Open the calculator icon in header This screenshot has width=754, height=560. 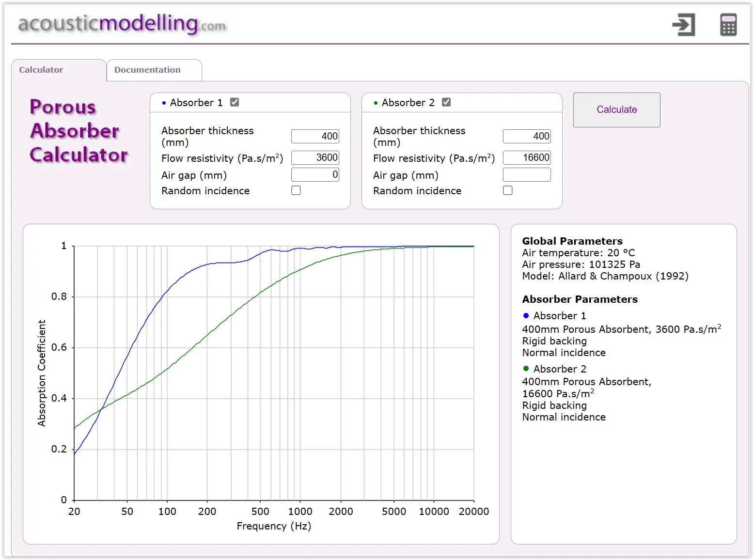(728, 25)
